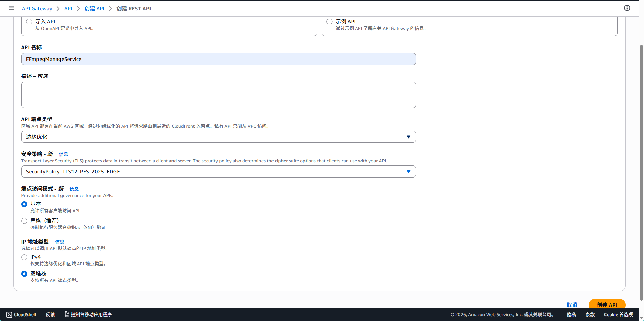The image size is (644, 321).
Task: Open CloudShell from the footer
Action: tap(21, 314)
